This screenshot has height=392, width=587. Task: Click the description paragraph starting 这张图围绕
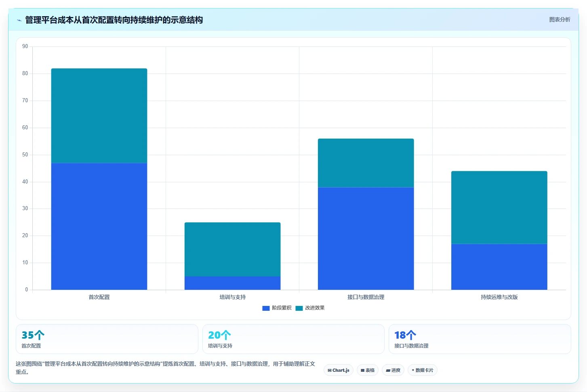click(x=165, y=368)
